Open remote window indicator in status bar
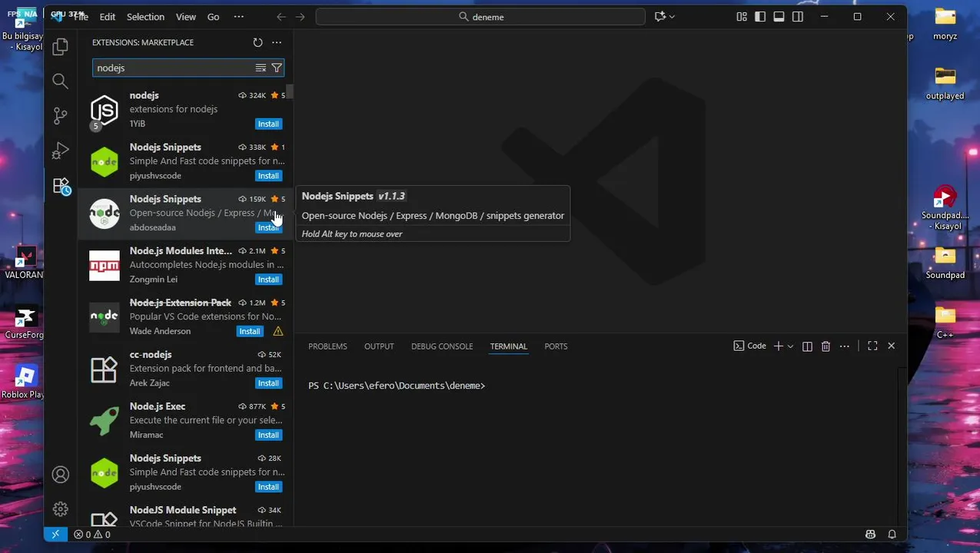The image size is (980, 553). 55,535
